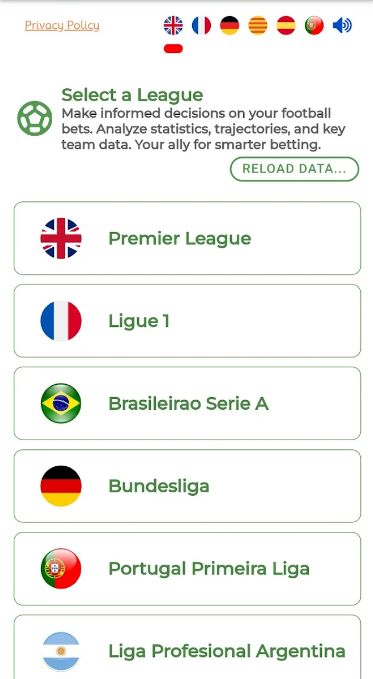Screen dimensions: 373x679
Task: Choose the Portuguese flag language icon
Action: (x=314, y=26)
